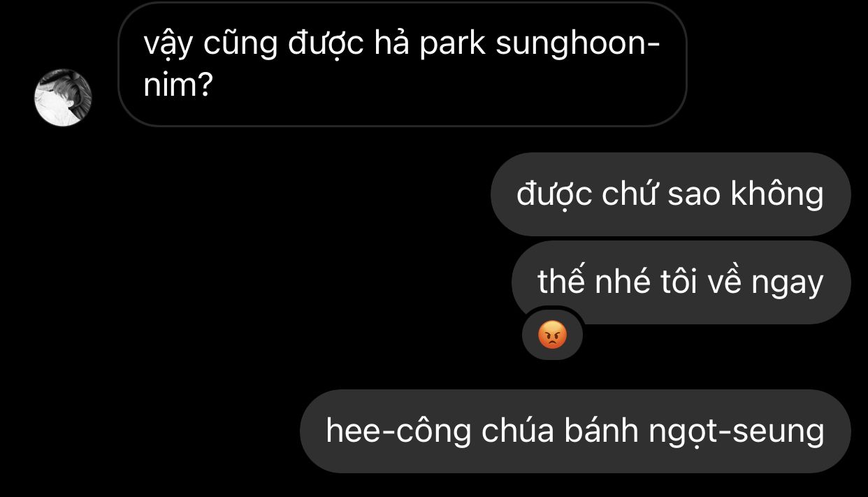This screenshot has height=497, width=868.
Task: Select the message 'vậy cũng được hả park sunghoon-nim?'
Action: (403, 64)
